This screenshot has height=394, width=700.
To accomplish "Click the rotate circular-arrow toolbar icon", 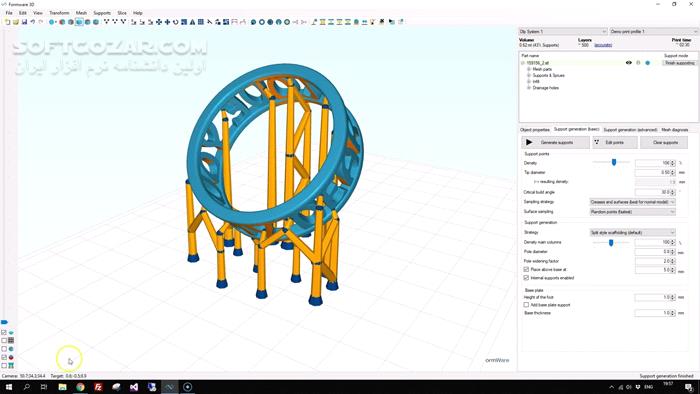I will [x=175, y=21].
